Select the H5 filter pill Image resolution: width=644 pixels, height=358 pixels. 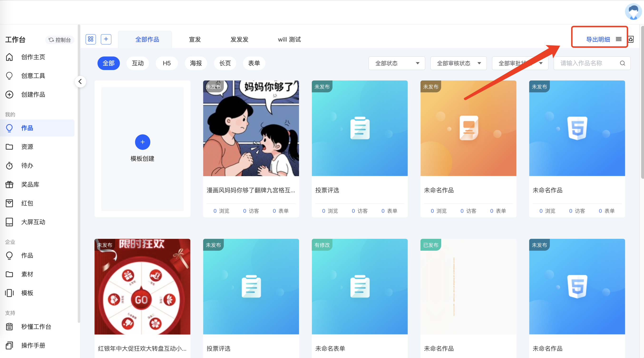point(166,63)
